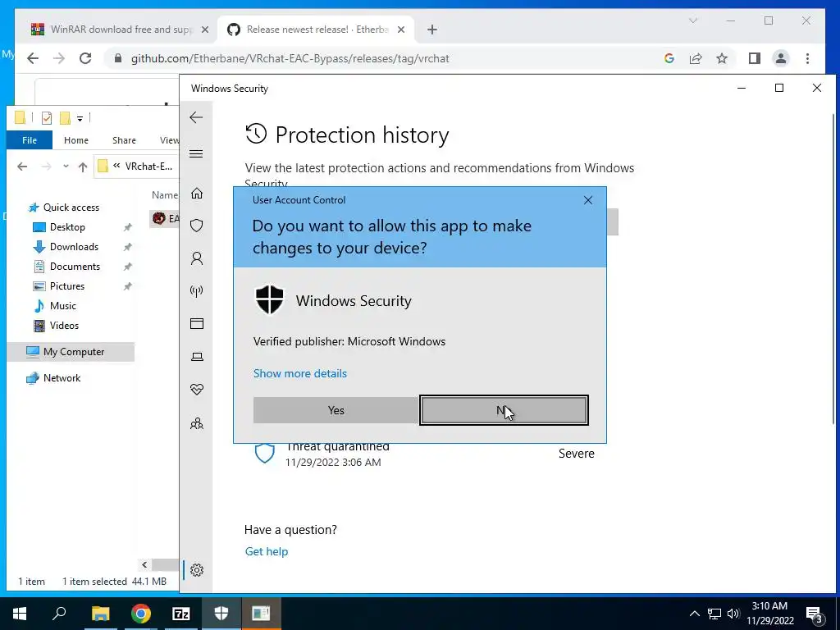The image size is (840, 630).
Task: Close the GitHub release browser tab
Action: tap(400, 30)
